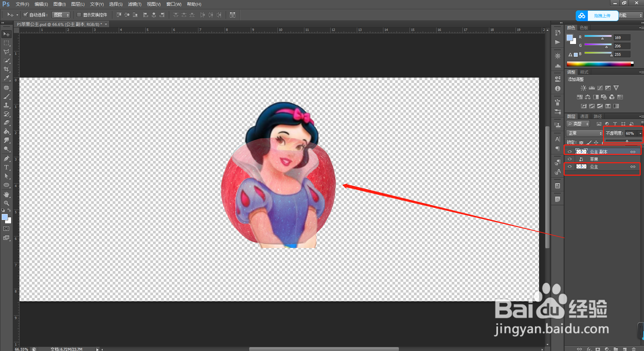The height and width of the screenshot is (351, 644).
Task: Select the Horizontal Type tool
Action: pos(6,167)
